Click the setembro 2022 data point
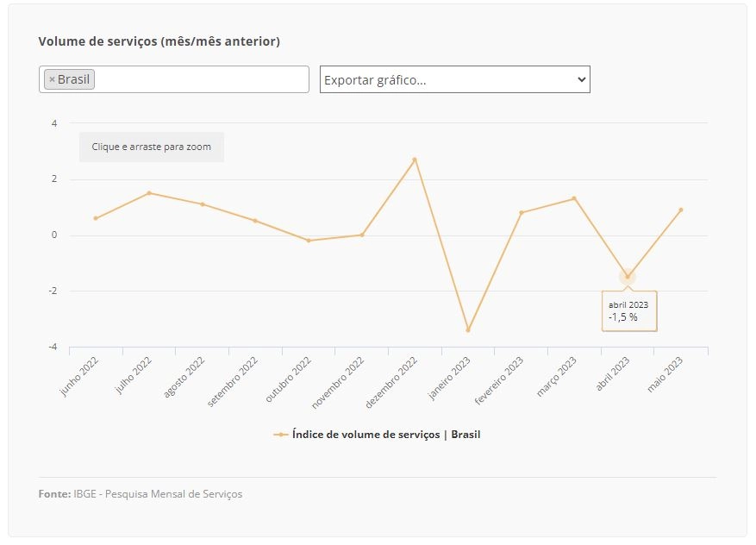 [255, 221]
